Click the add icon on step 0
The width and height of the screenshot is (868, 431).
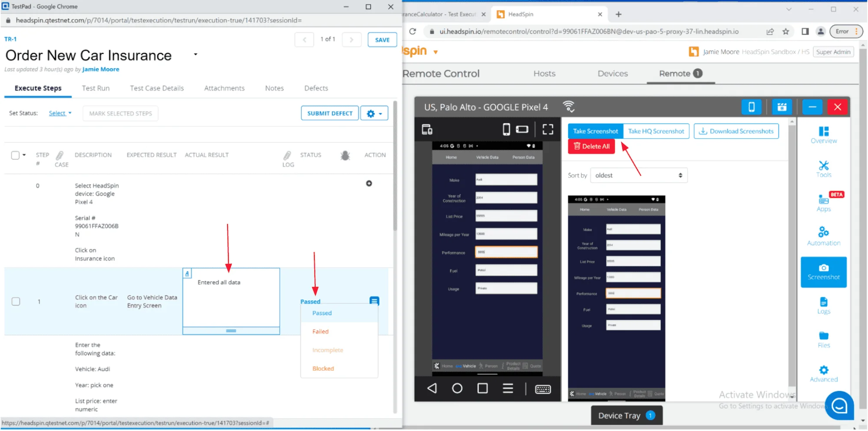[x=369, y=184]
